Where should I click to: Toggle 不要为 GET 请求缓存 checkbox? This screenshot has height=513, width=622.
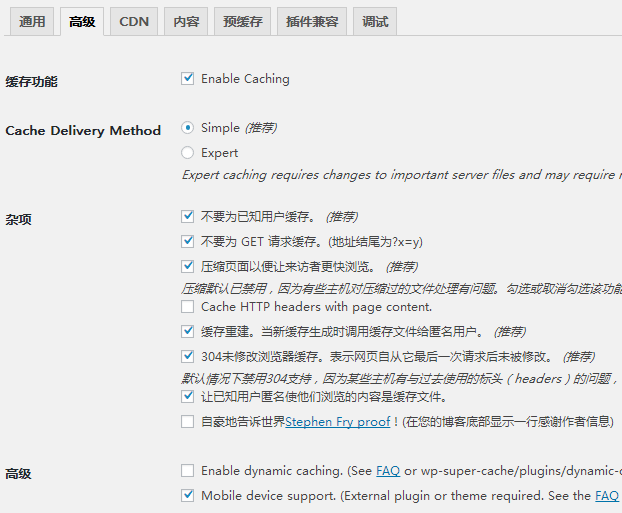tap(187, 241)
